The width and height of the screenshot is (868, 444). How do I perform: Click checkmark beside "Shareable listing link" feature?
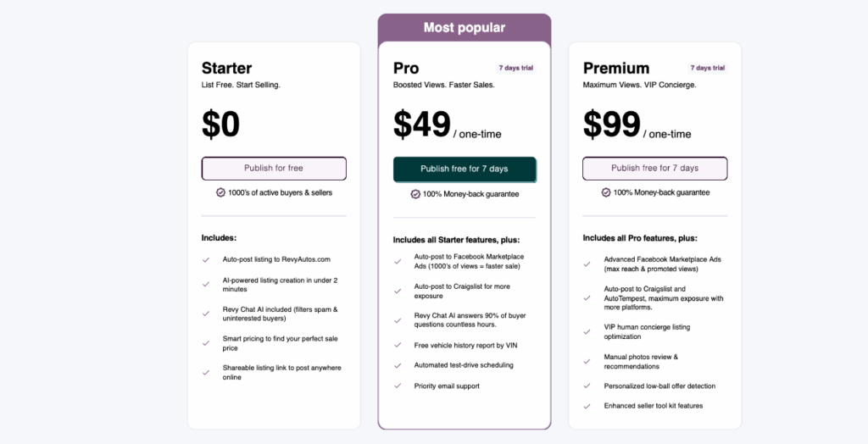[x=206, y=372]
